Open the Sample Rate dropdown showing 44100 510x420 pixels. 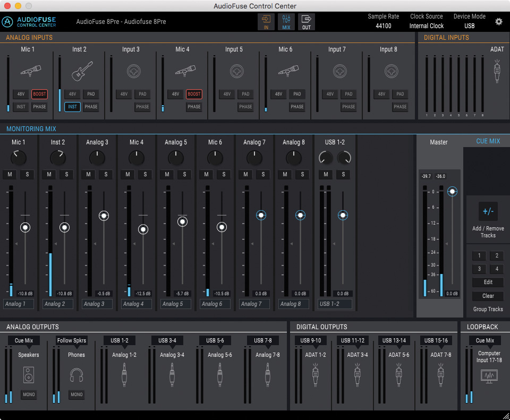[x=383, y=26]
